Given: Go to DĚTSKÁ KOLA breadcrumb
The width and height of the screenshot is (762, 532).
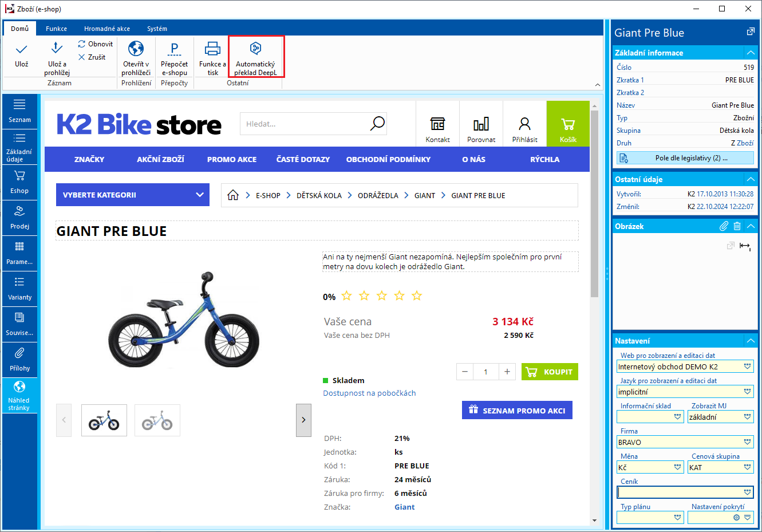Looking at the screenshot, I should (x=319, y=195).
